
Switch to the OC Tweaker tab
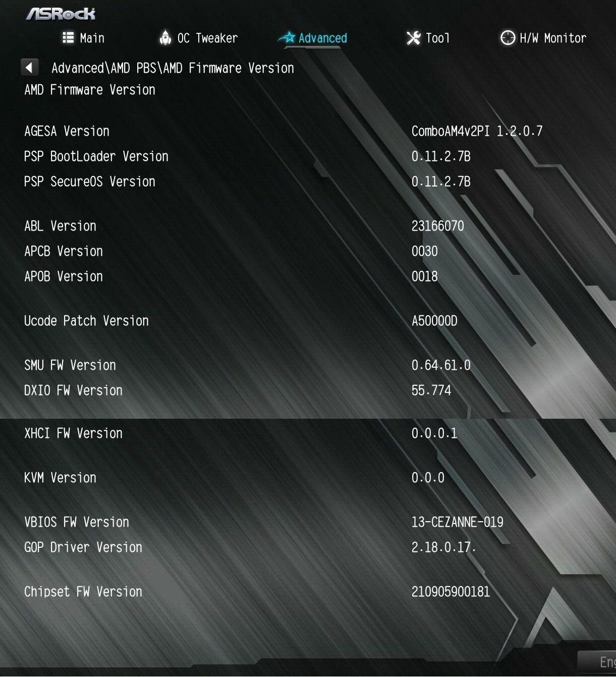pyautogui.click(x=198, y=38)
